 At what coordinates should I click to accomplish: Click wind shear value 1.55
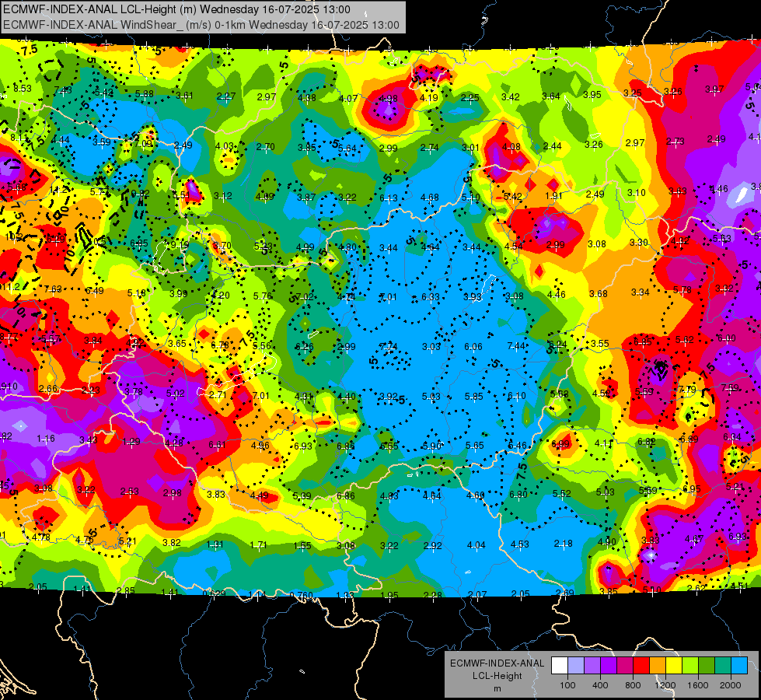302,545
